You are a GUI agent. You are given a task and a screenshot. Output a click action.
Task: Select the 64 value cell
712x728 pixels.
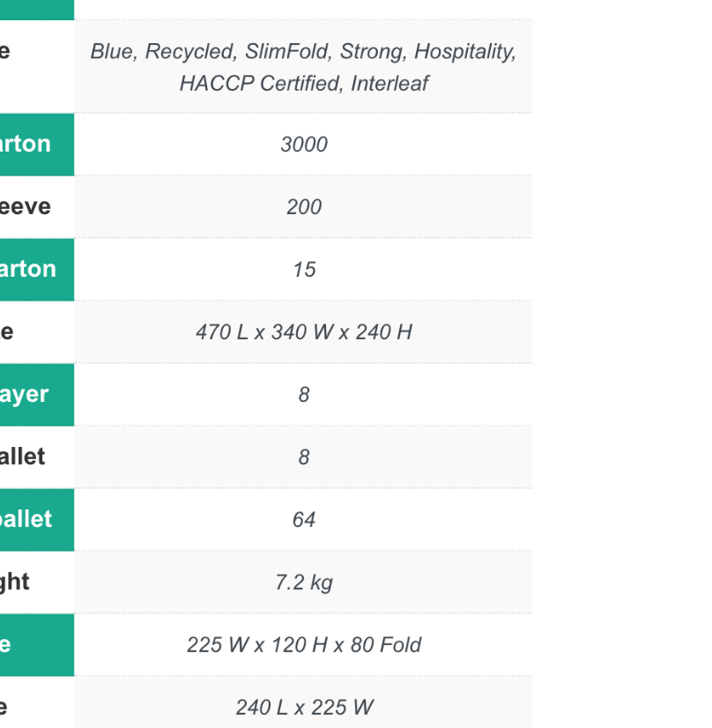pyautogui.click(x=303, y=520)
